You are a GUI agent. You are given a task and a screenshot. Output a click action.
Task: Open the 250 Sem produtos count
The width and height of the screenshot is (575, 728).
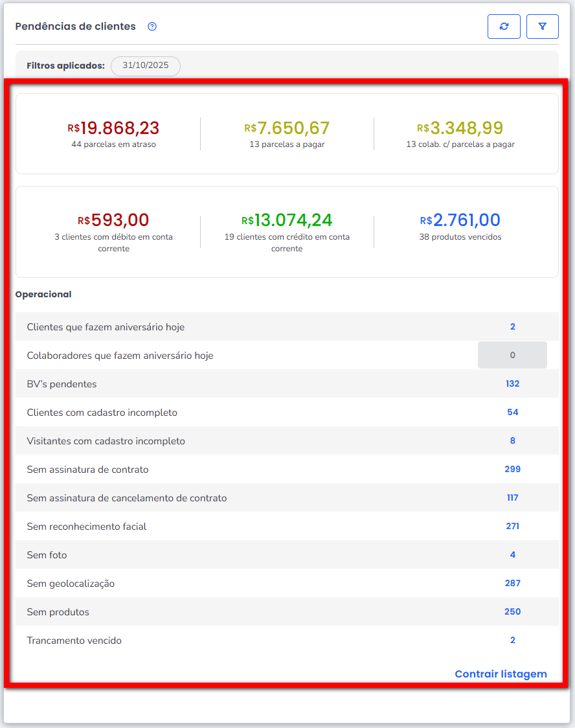(512, 612)
